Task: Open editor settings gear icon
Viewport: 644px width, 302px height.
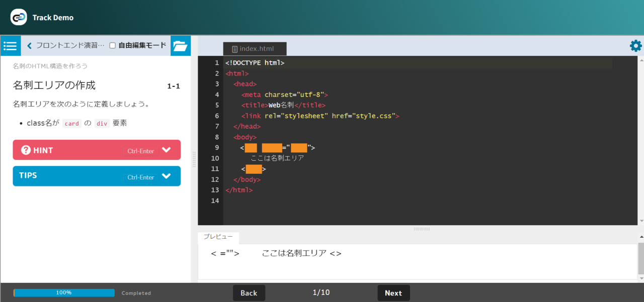Action: (x=635, y=46)
